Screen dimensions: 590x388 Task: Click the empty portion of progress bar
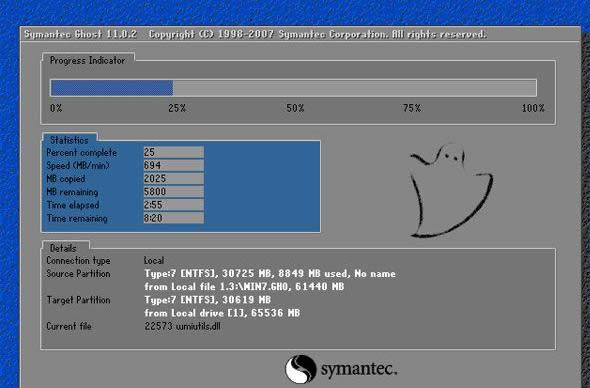point(354,88)
